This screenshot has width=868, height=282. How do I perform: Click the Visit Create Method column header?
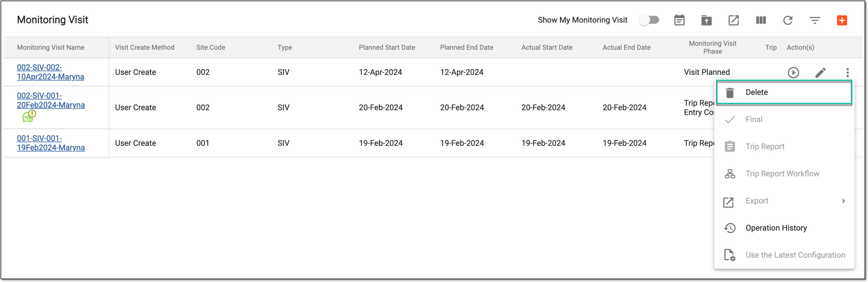tap(145, 47)
